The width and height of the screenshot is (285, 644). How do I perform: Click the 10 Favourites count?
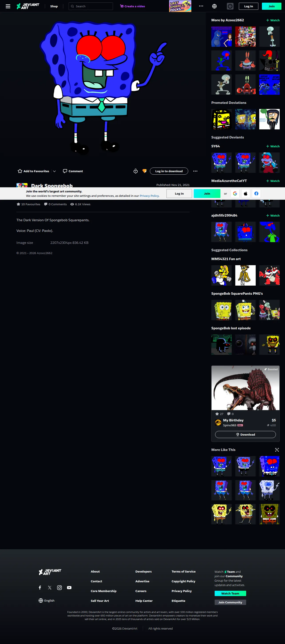tap(28, 204)
